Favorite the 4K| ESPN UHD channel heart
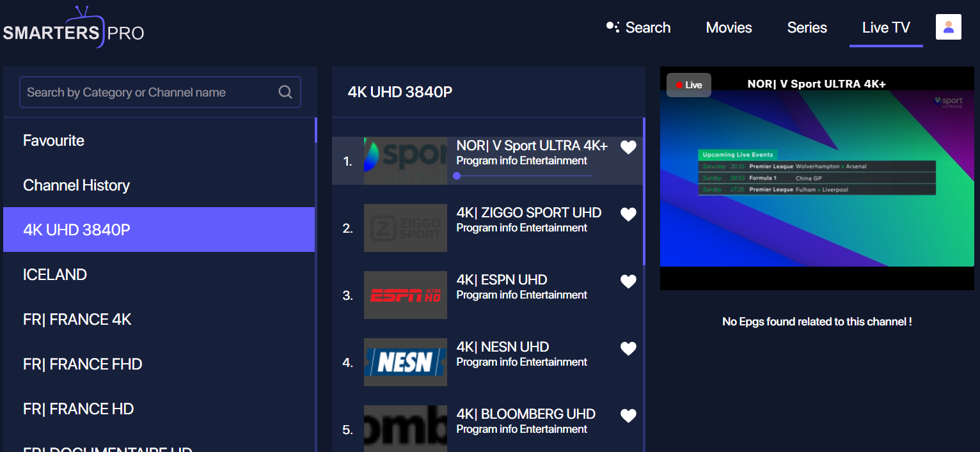This screenshot has width=980, height=452. pyautogui.click(x=628, y=281)
